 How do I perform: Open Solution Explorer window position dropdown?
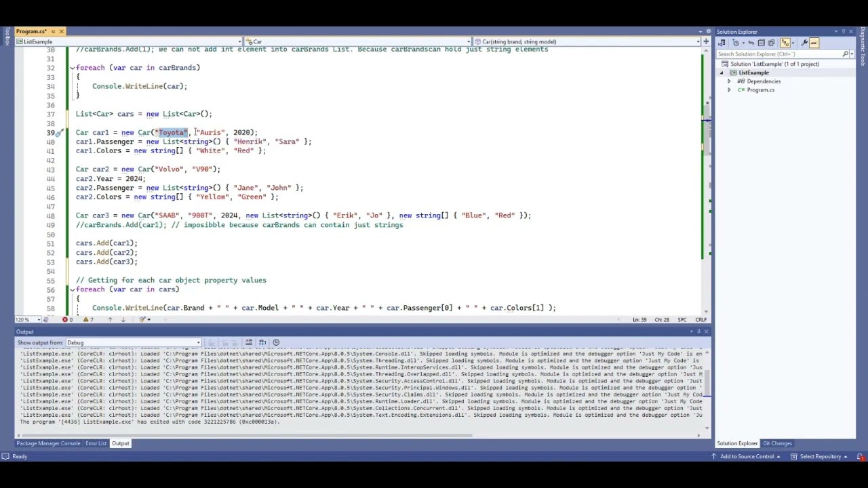click(836, 32)
